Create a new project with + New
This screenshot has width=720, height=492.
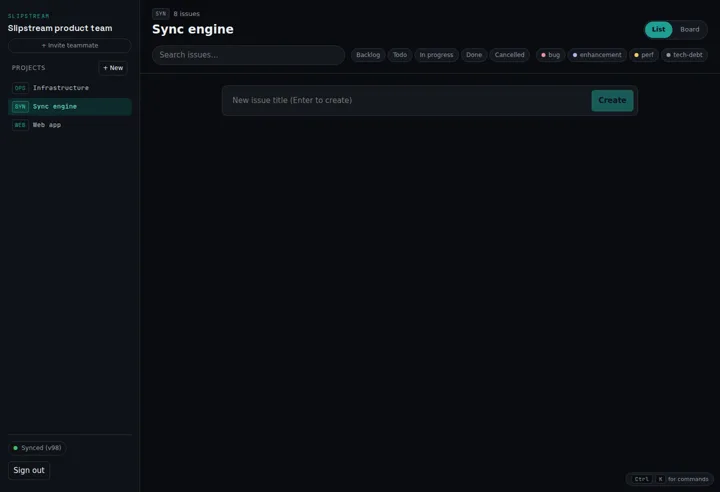click(x=113, y=68)
